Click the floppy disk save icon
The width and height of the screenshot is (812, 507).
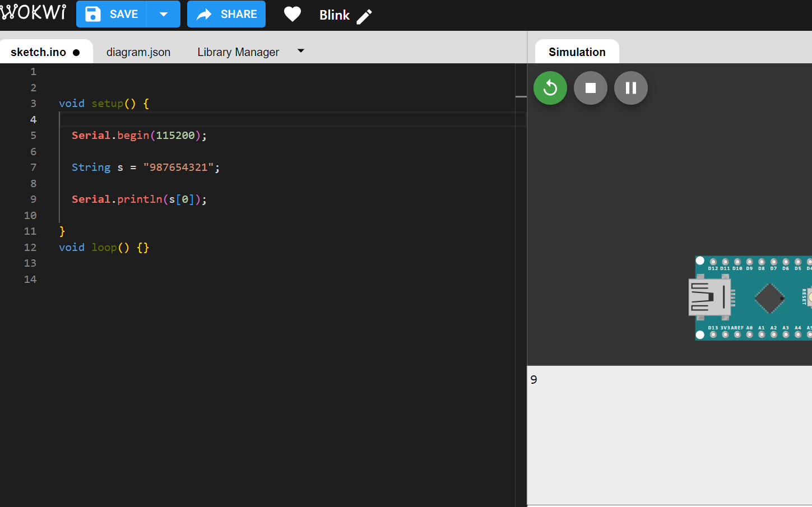(93, 14)
